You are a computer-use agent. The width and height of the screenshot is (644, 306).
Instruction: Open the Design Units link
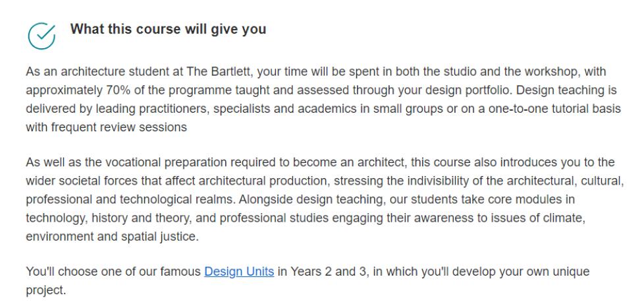(239, 272)
